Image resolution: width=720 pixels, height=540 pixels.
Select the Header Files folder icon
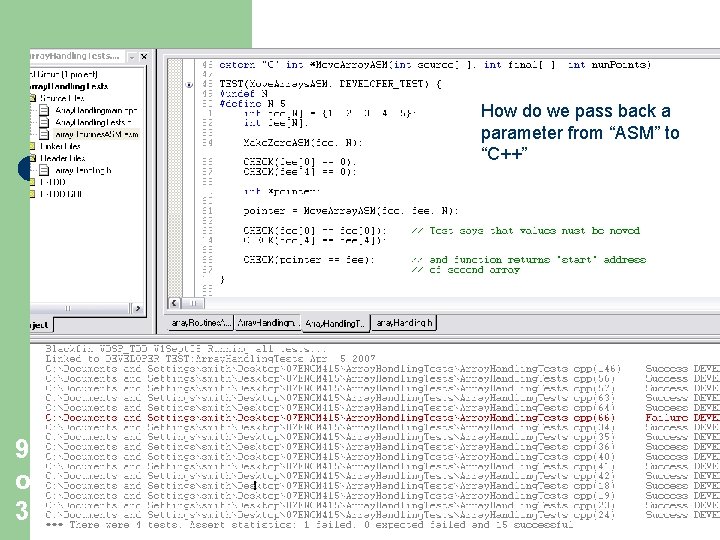(x=33, y=158)
